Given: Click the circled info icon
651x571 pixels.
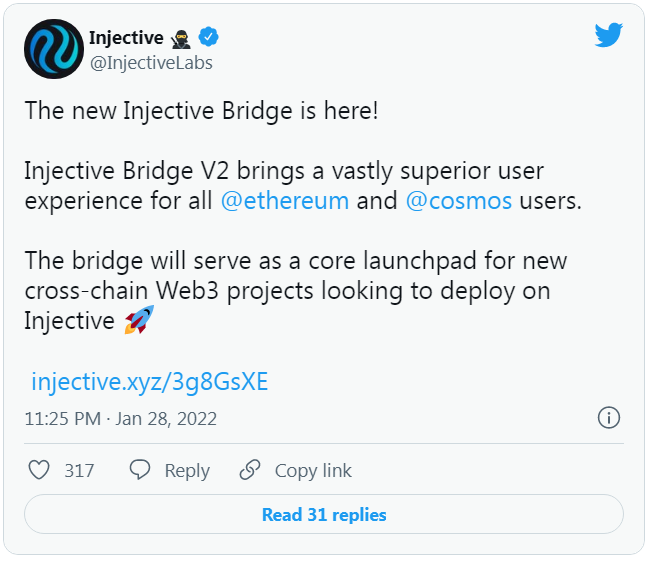Looking at the screenshot, I should tap(609, 417).
